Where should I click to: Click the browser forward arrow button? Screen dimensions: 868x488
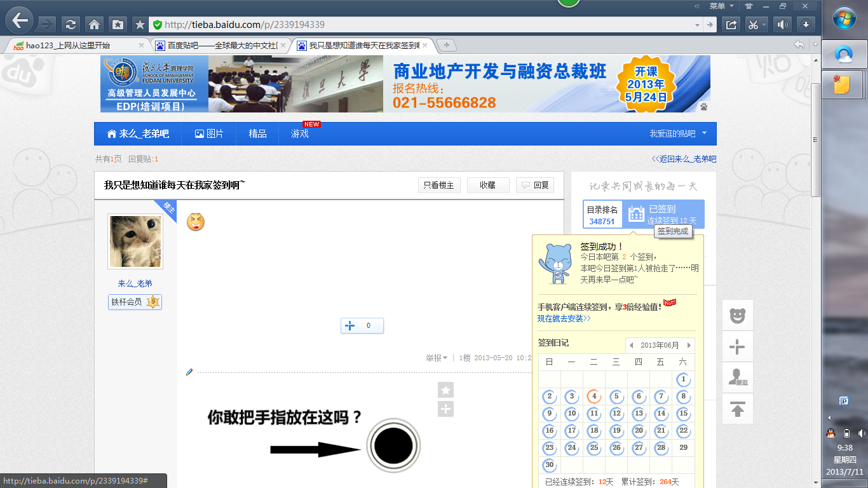[x=46, y=24]
